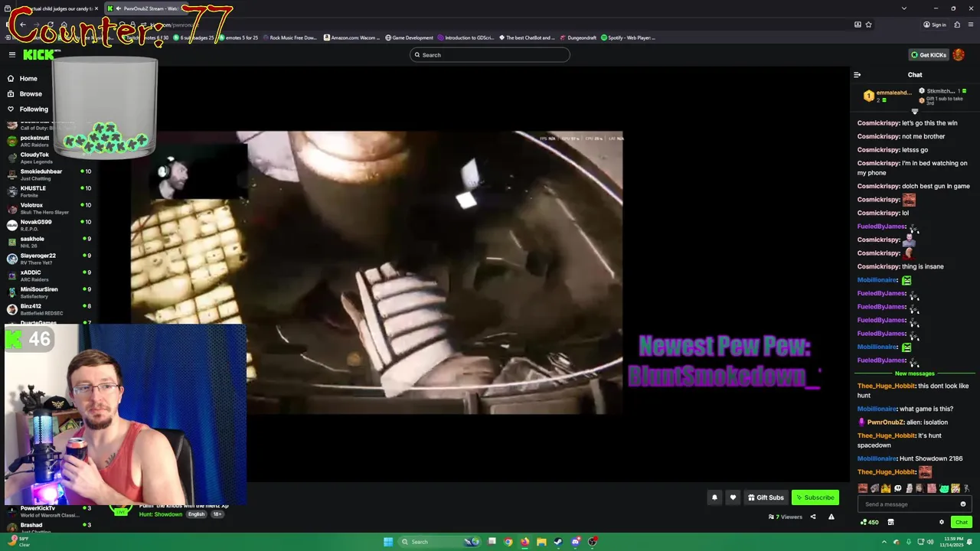
Task: Open chat settings gear icon
Action: [942, 522]
